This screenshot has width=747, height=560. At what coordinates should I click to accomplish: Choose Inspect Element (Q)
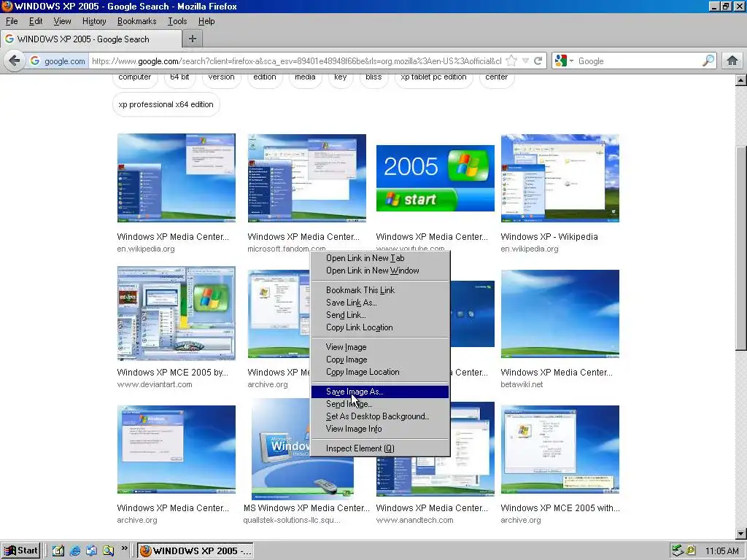pos(379,448)
